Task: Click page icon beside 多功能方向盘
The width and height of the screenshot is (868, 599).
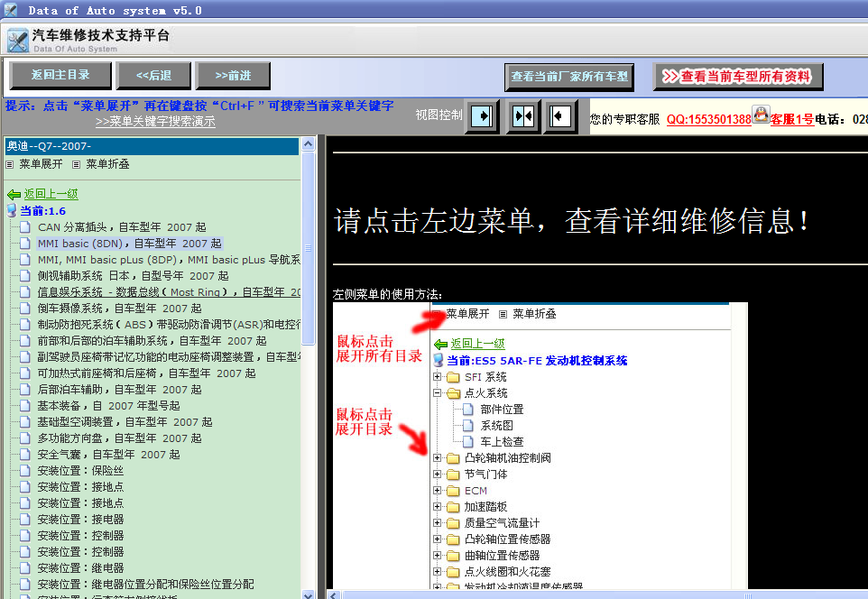Action: tap(25, 438)
